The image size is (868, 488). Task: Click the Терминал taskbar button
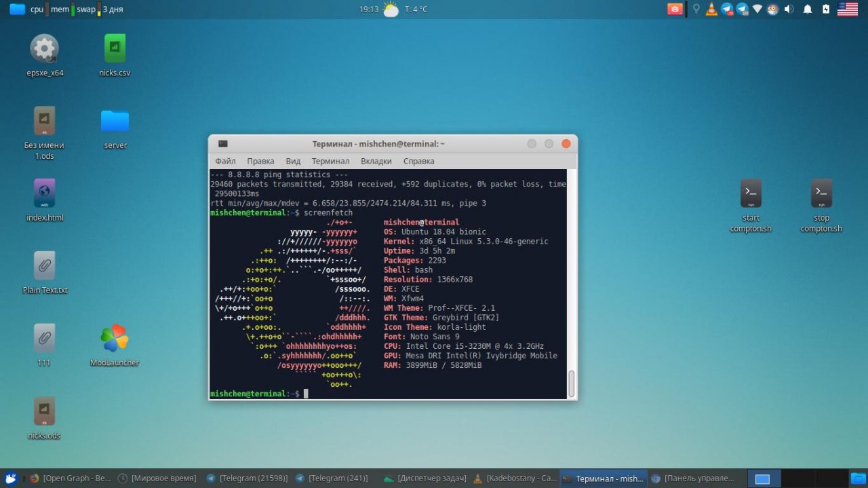point(604,478)
